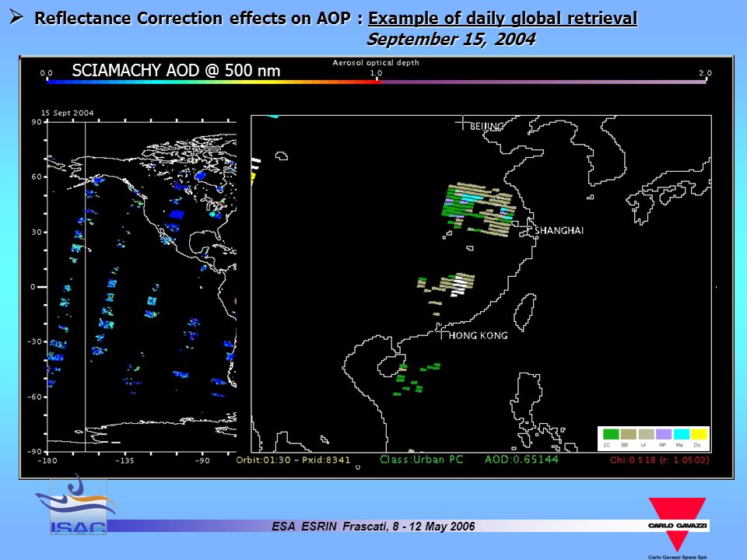The width and height of the screenshot is (747, 560).
Task: Click the 'Carlo Gavazzi Space SpA' caption
Action: pos(677,557)
